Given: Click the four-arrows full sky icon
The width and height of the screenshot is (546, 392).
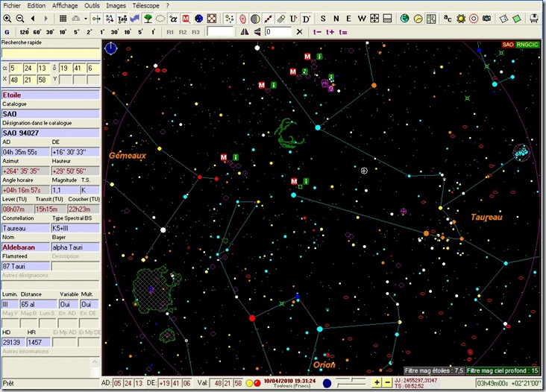Looking at the screenshot, I should [x=374, y=19].
